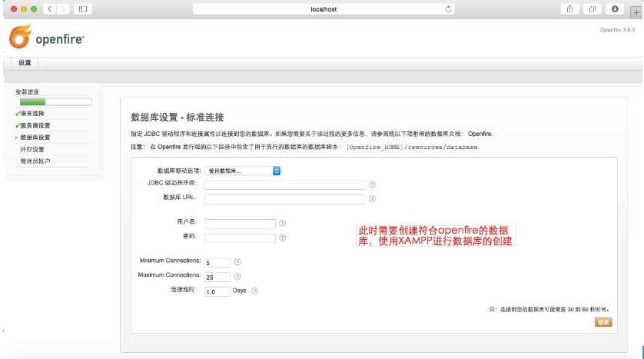
Task: Click the Openfire 3.9.3 version text
Action: point(617,30)
